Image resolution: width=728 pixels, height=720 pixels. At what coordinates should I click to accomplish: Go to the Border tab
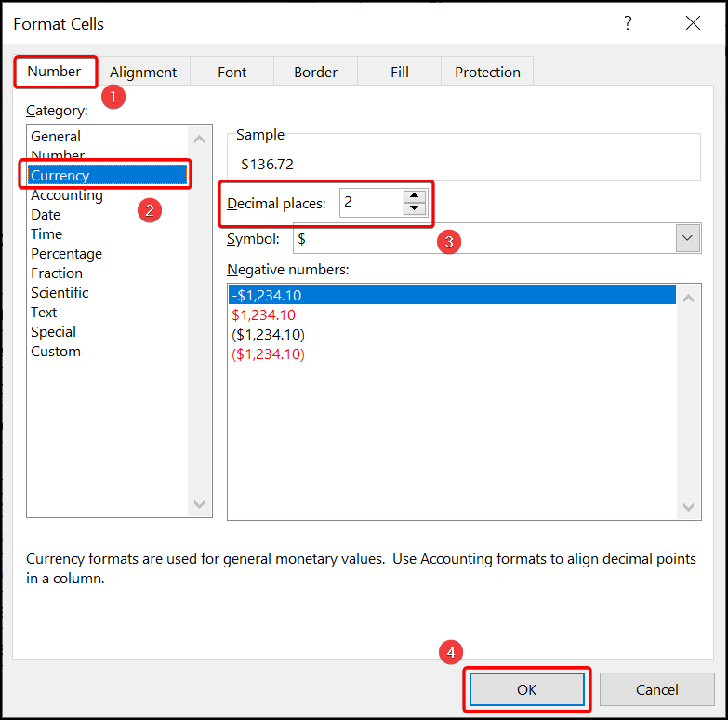[315, 72]
